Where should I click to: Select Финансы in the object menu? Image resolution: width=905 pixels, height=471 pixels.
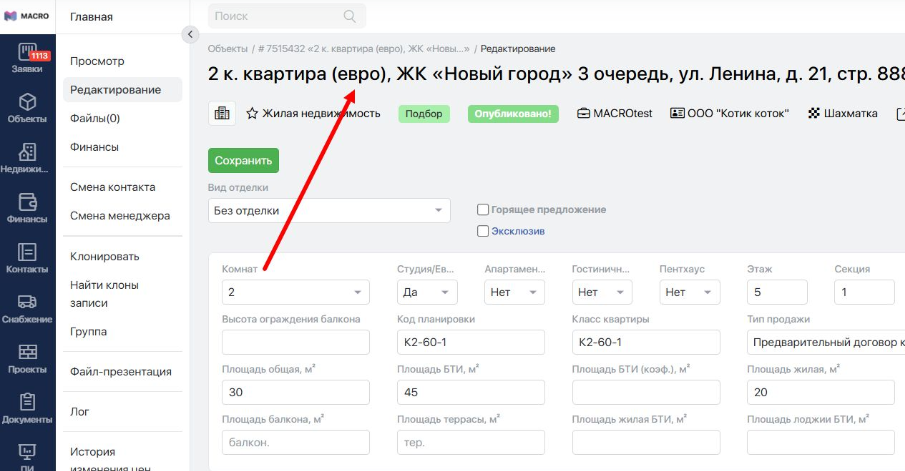(x=94, y=147)
